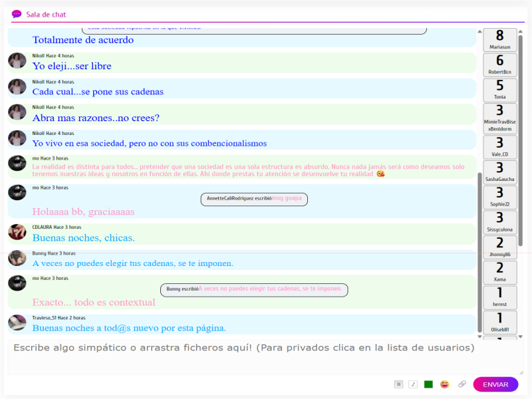Click the pink chat bubble icon
This screenshot has width=532, height=399.
click(x=17, y=14)
